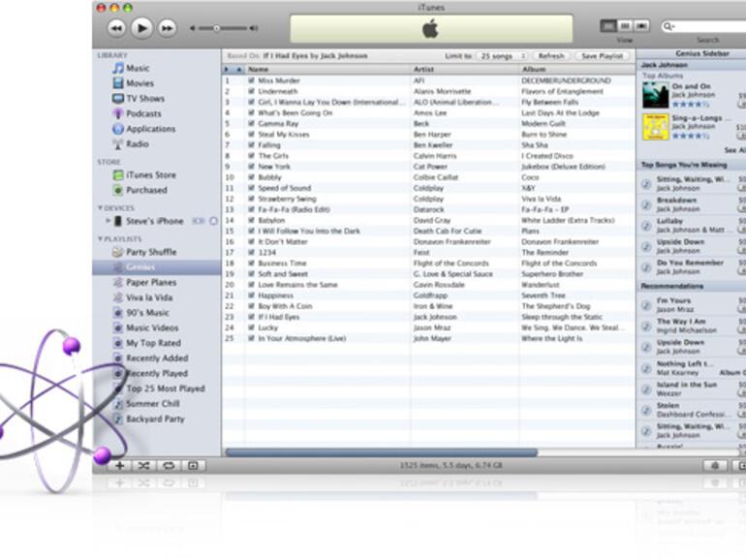
Task: Click the Next track fast-forward button
Action: coord(167,28)
